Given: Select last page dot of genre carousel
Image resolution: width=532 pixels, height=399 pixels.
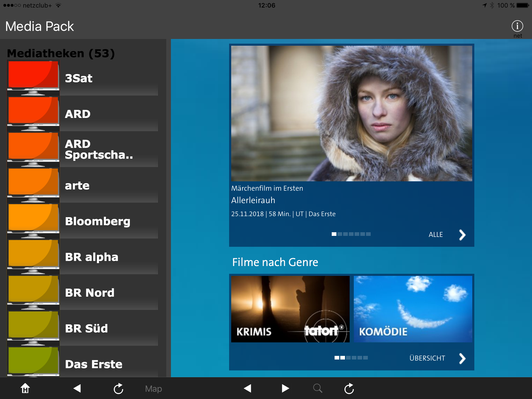Looking at the screenshot, I should pos(365,358).
